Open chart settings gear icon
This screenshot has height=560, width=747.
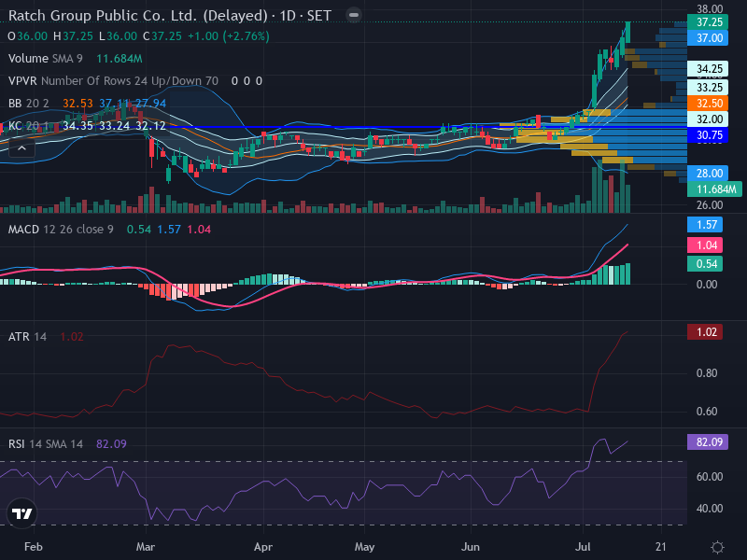pyautogui.click(x=717, y=547)
